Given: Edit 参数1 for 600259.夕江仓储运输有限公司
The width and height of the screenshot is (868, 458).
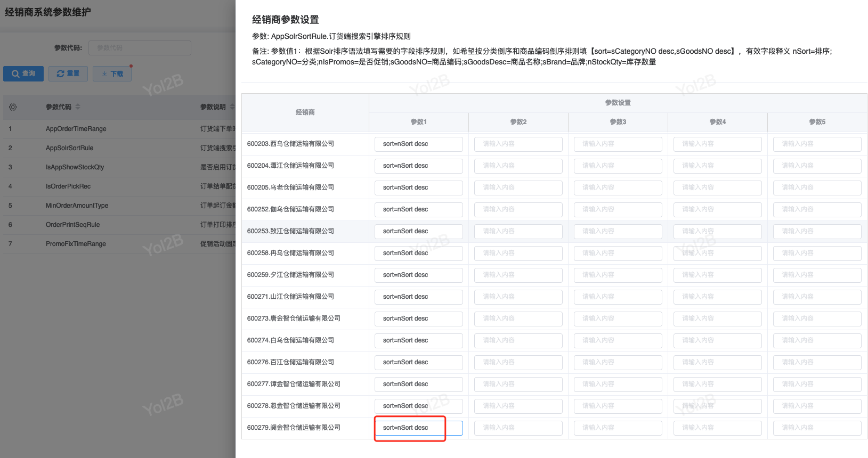Looking at the screenshot, I should coord(419,275).
